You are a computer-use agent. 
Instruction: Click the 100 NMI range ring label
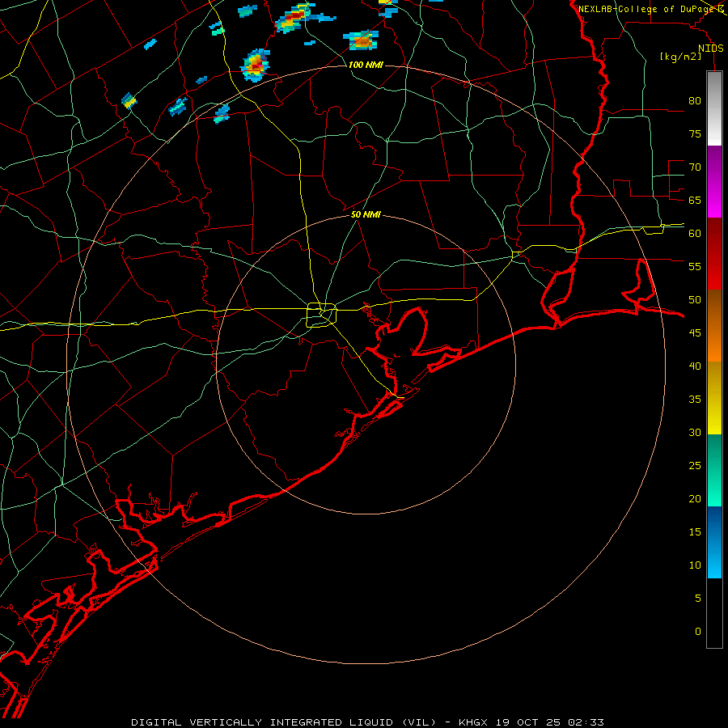366,65
